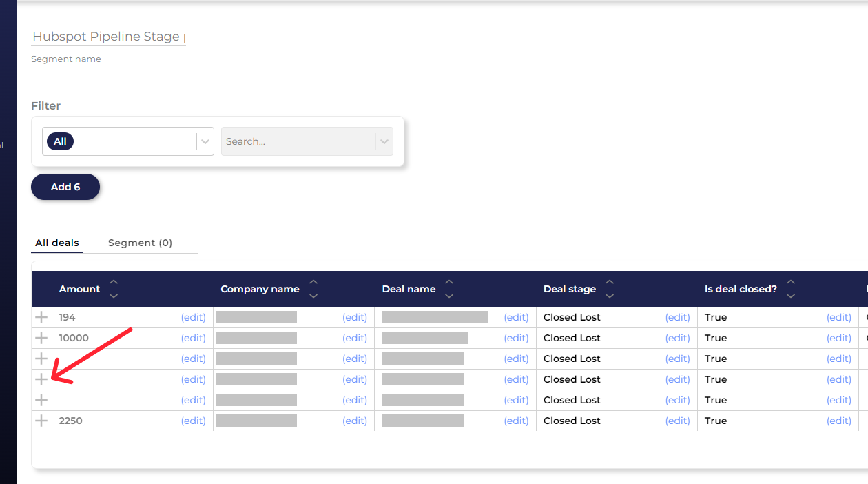This screenshot has height=484, width=868.
Task: Edit the company name on the 10000 row
Action: [354, 338]
